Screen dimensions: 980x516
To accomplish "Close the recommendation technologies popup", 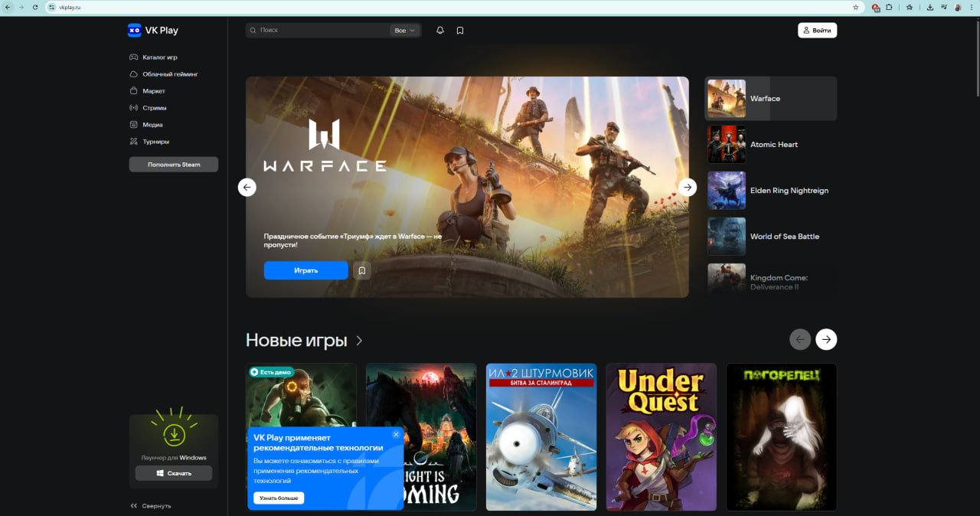I will click(396, 434).
